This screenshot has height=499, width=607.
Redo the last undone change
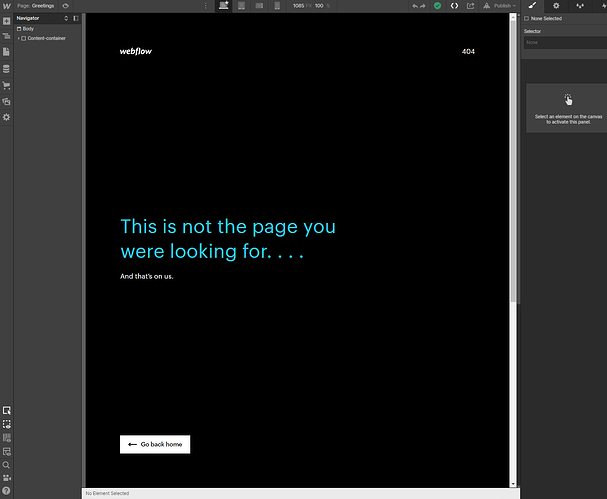coord(422,6)
